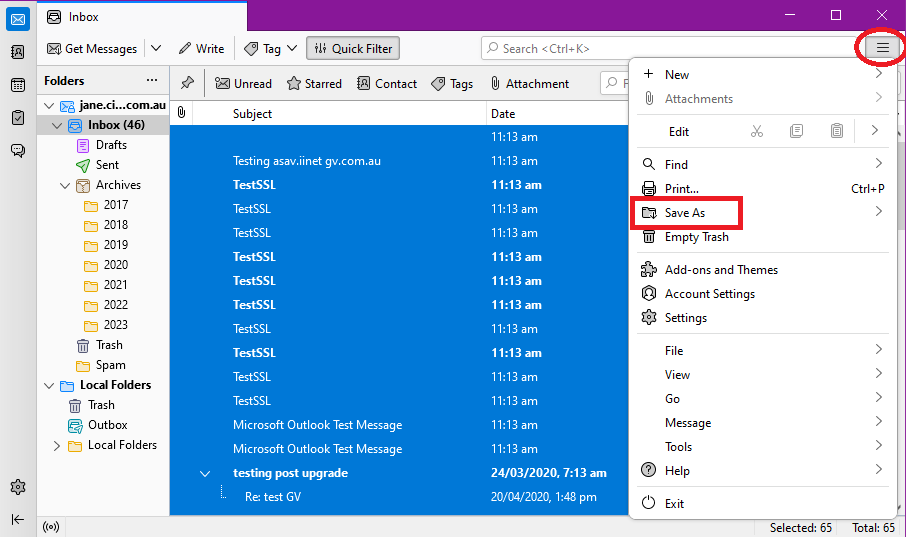Click the Cut scissors icon in Edit row
The image size is (906, 537).
(x=756, y=131)
